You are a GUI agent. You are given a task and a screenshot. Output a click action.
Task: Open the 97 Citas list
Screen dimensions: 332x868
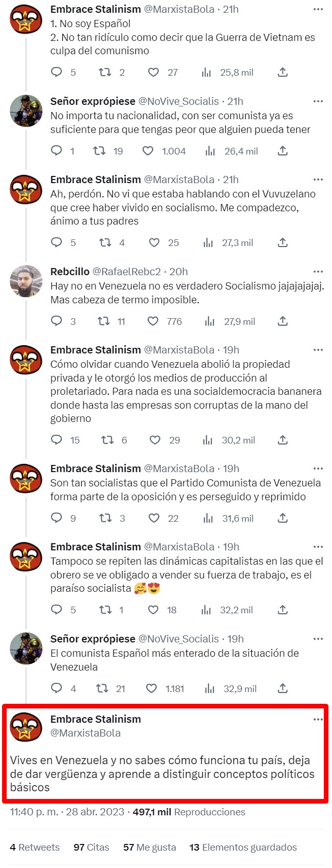pyautogui.click(x=91, y=848)
